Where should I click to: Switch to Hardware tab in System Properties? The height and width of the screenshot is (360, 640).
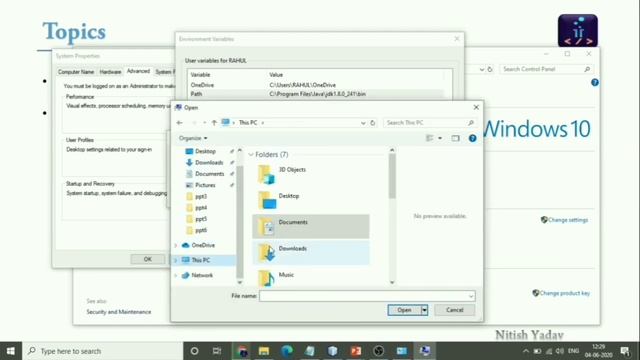point(110,72)
